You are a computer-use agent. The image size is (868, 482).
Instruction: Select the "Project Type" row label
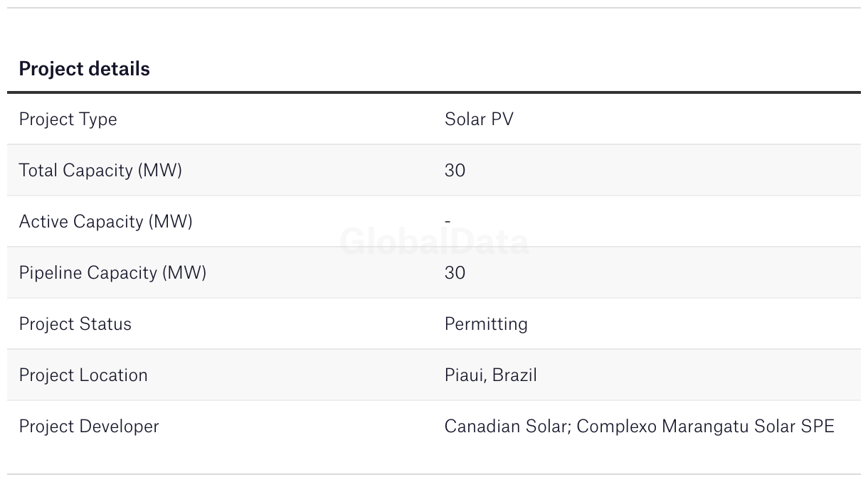coord(68,119)
